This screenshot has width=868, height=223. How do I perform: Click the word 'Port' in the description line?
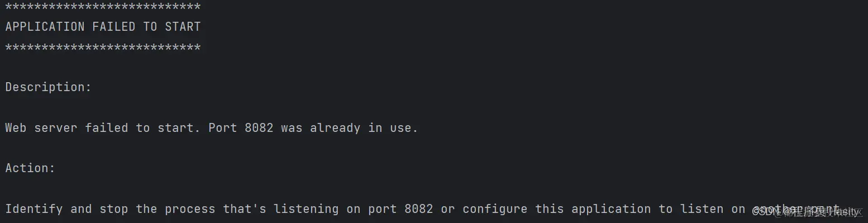click(223, 127)
